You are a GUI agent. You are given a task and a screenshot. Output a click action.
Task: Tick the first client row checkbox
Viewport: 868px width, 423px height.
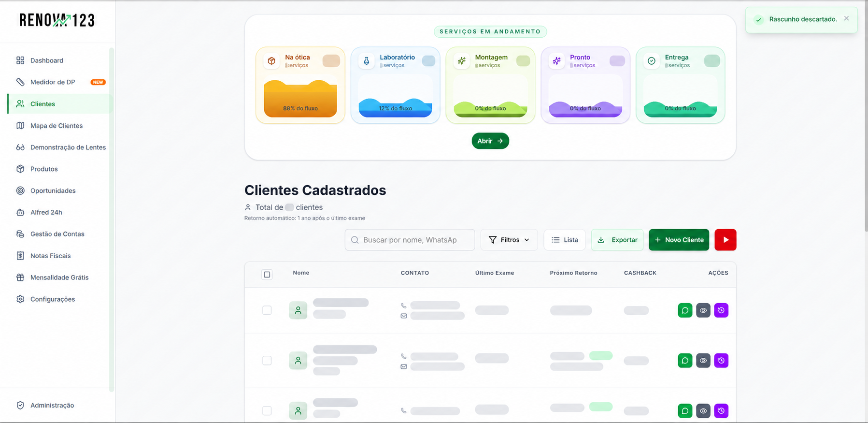pyautogui.click(x=267, y=310)
